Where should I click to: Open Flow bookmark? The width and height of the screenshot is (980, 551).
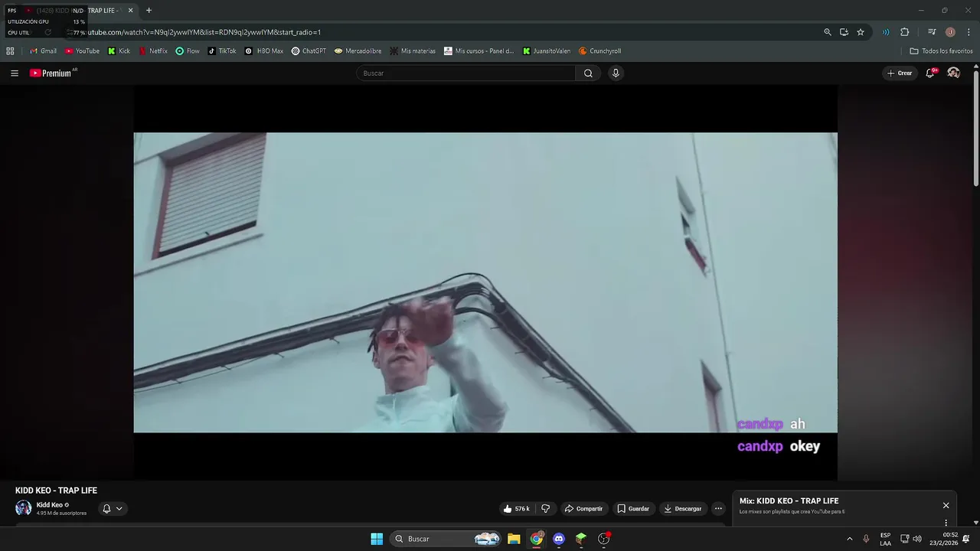pyautogui.click(x=188, y=51)
